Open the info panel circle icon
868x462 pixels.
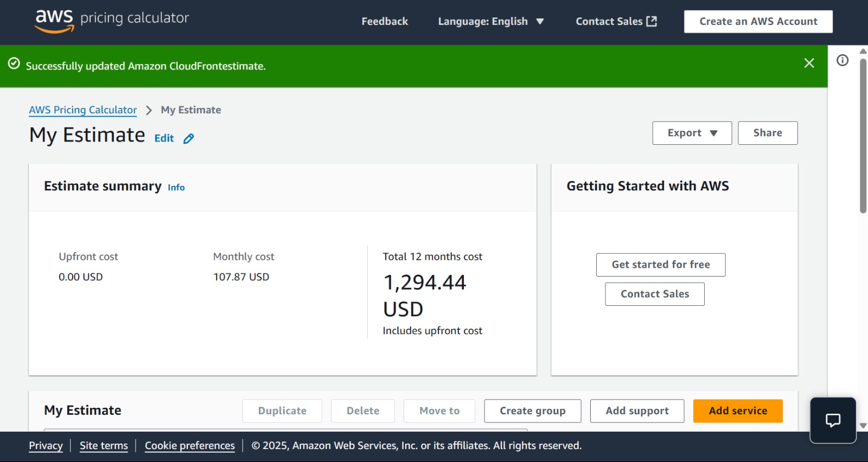point(843,60)
